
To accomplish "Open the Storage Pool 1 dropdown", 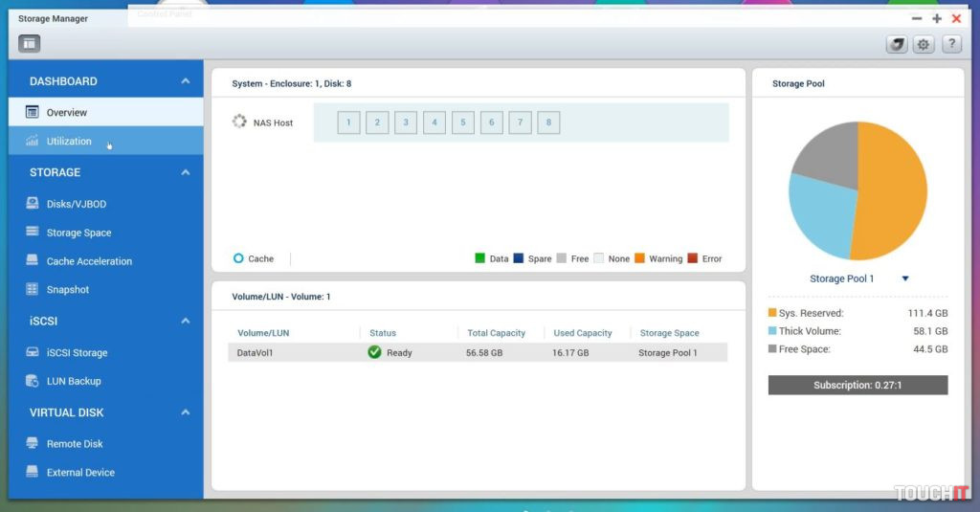I will [905, 278].
